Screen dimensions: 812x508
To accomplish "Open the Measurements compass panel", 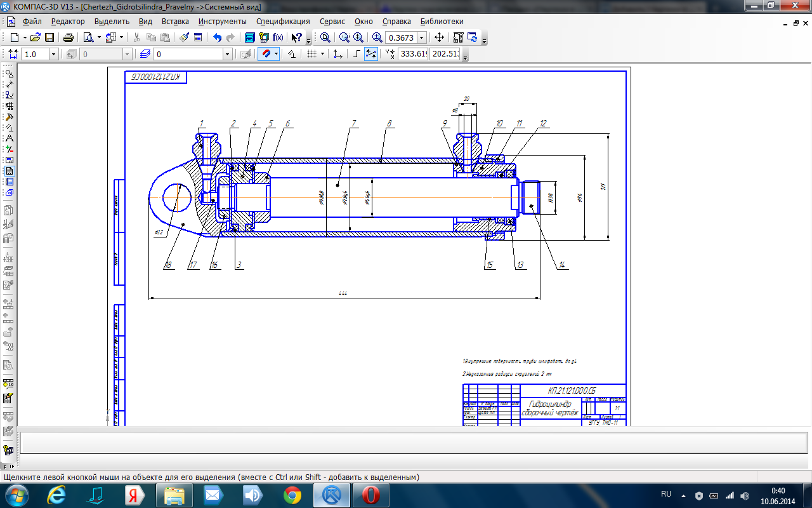I will [9, 138].
